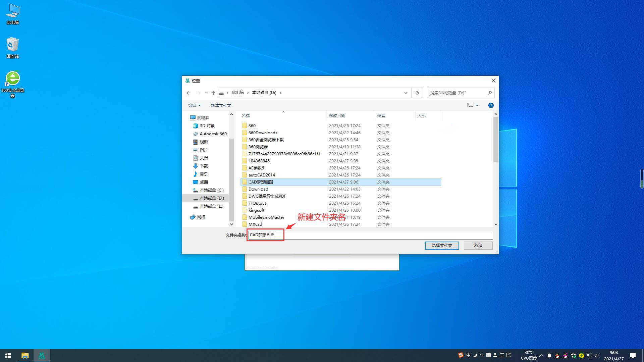
Task: Click file list scroll down arrow
Action: pos(496,224)
